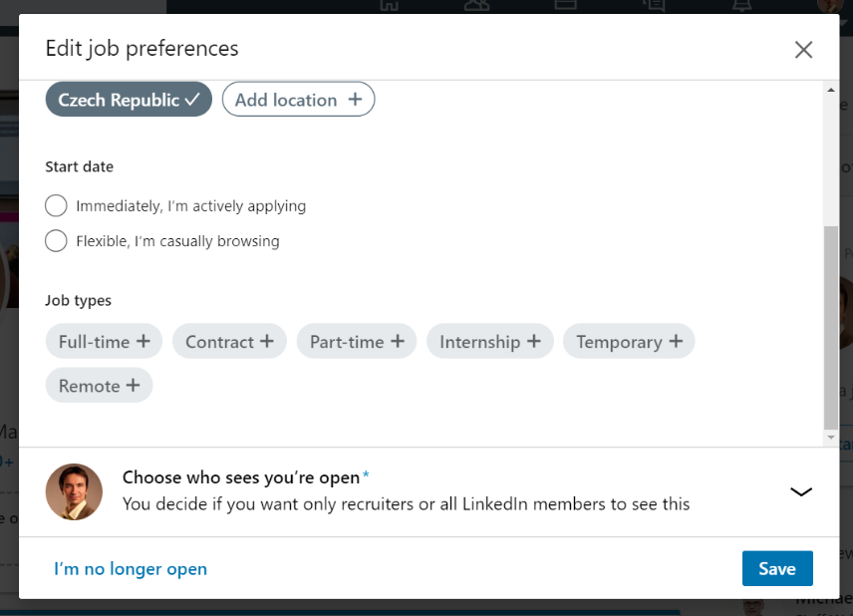The width and height of the screenshot is (853, 616).
Task: Click the checkmark on Czech Republic chip
Action: (192, 100)
